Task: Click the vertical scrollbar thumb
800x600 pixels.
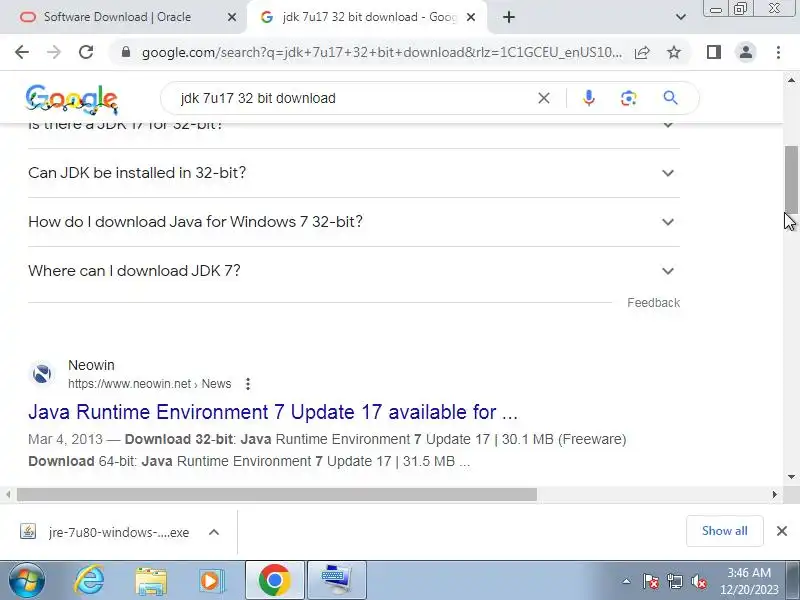Action: (791, 180)
